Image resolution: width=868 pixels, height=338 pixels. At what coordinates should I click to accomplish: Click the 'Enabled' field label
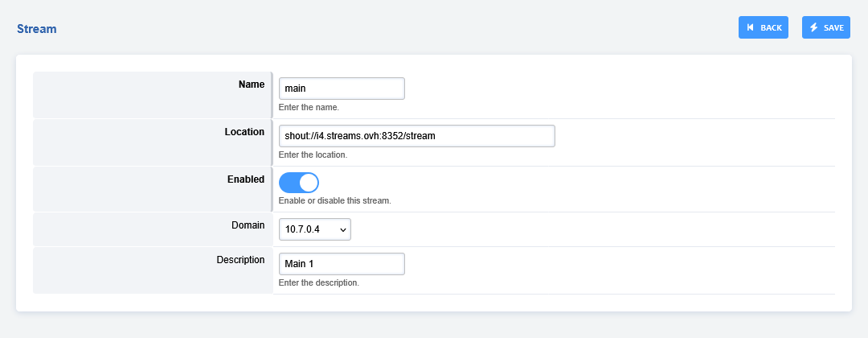coord(246,179)
